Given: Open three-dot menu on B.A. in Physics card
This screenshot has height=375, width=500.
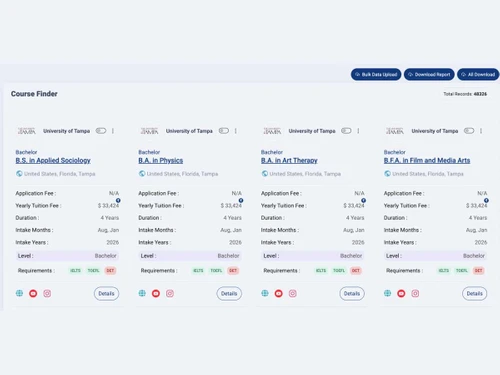Looking at the screenshot, I should tap(236, 131).
